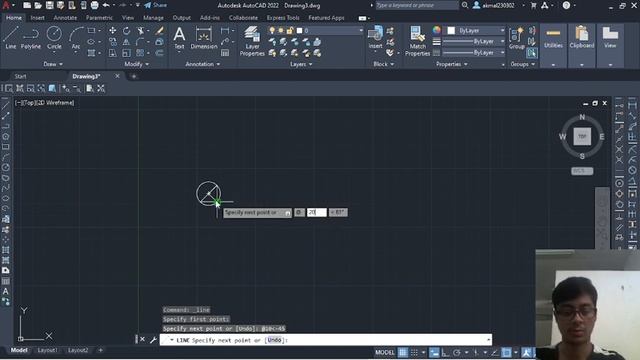
Task: Click the Mirror tool icon
Action: tap(127, 42)
